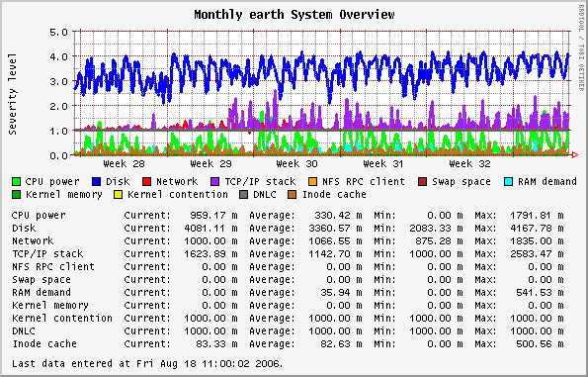Click the green CPU power legend swatch
The height and width of the screenshot is (377, 588).
click(17, 182)
